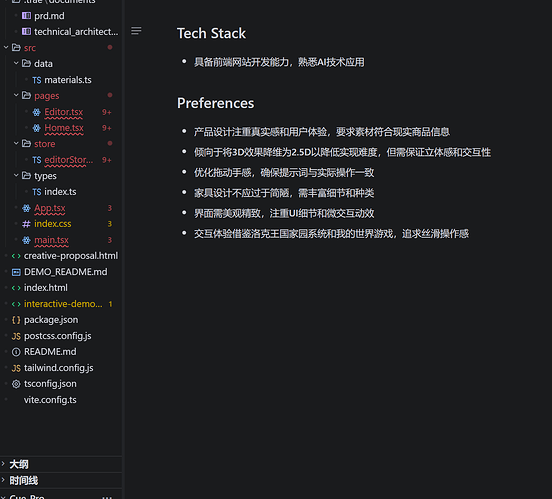Click the data folder icon
Viewport: 552px width, 499px height.
pyautogui.click(x=26, y=63)
